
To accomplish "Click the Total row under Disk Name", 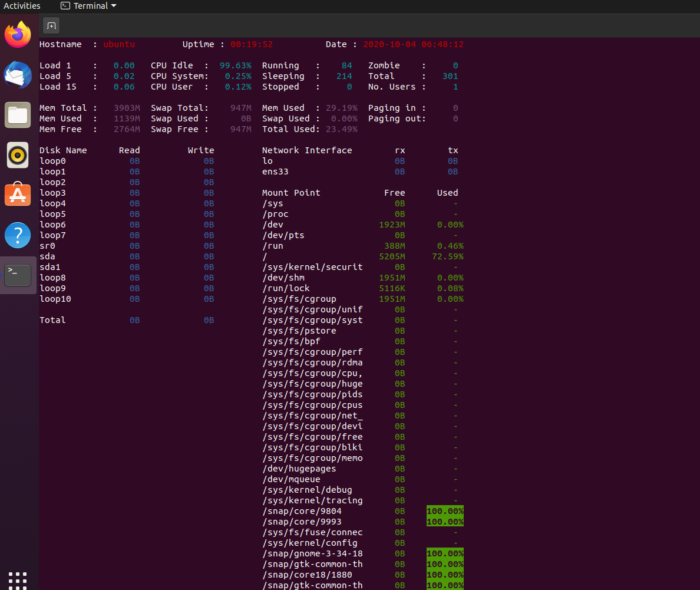I will coord(52,320).
